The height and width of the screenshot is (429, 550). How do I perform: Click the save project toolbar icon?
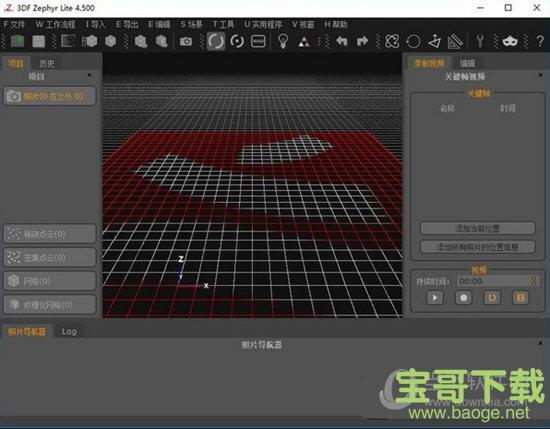(x=39, y=41)
